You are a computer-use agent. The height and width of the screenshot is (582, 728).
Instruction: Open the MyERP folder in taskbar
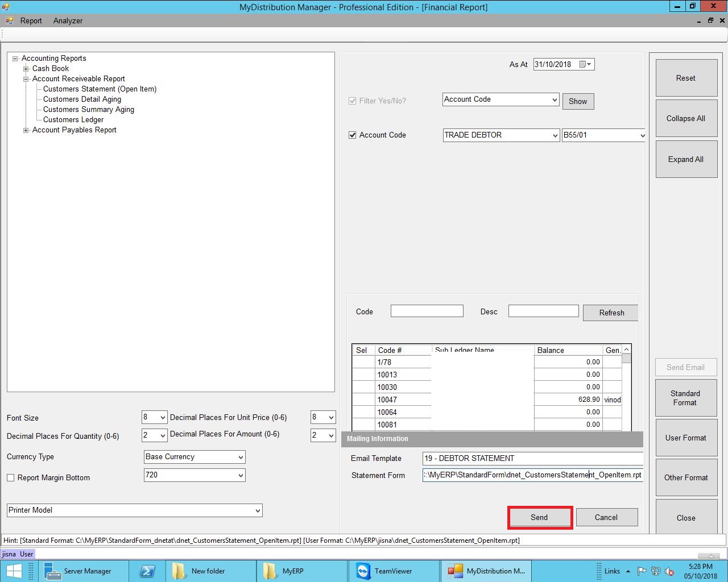tap(284, 571)
